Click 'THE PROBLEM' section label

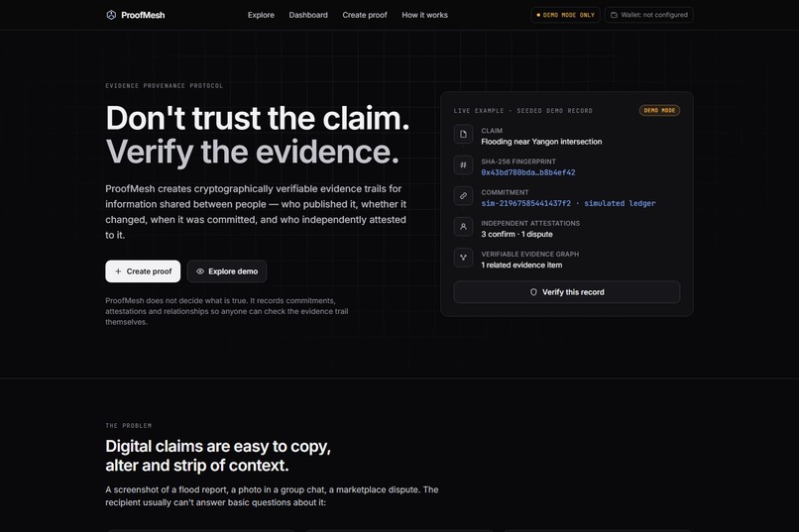129,426
